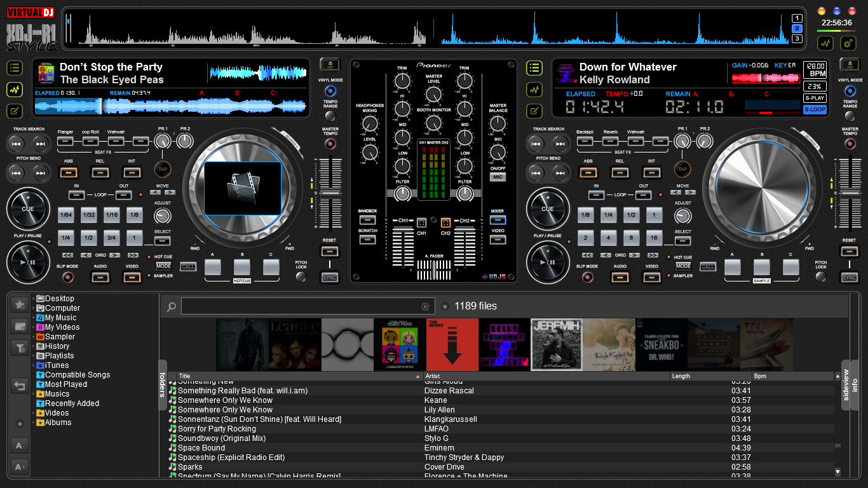Show left deck waveform view icon
868x488 pixels.
(15, 90)
